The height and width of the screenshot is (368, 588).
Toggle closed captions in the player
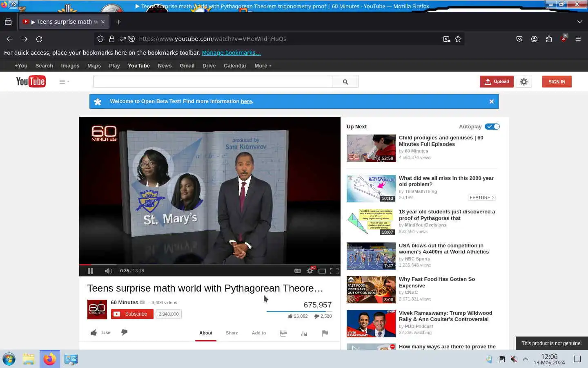click(x=298, y=271)
